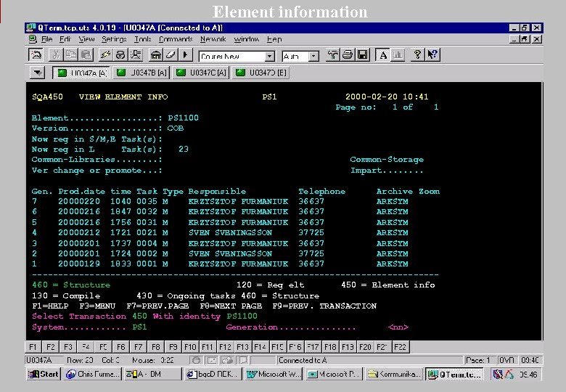This screenshot has width=566, height=392.
Task: Click the hand icon in status bar
Action: (x=196, y=360)
